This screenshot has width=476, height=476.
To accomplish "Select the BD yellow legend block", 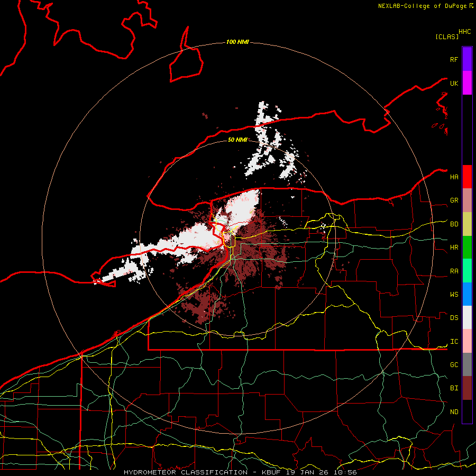I will pos(467,224).
